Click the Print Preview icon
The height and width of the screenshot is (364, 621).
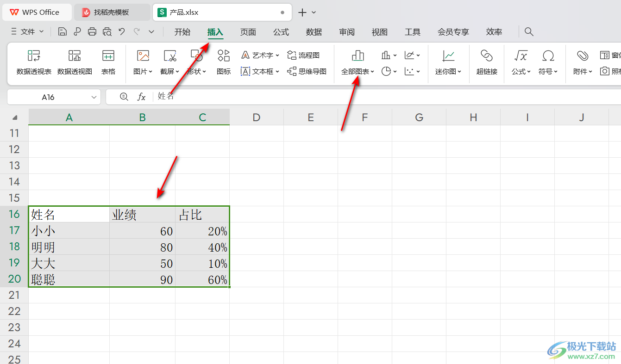point(107,31)
